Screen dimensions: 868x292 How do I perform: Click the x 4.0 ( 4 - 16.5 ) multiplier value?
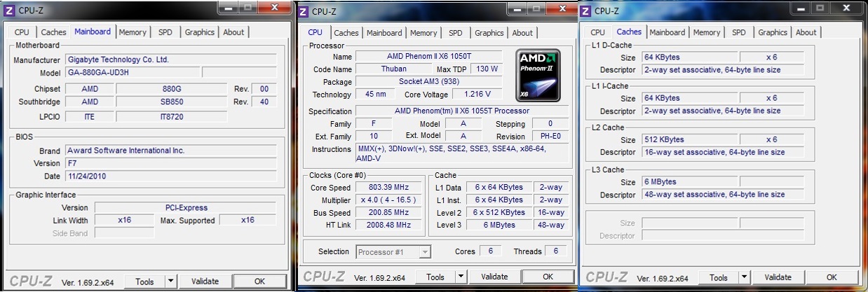pos(389,200)
